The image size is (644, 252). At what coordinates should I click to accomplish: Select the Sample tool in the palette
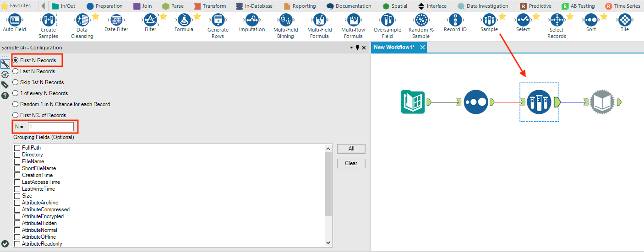[x=489, y=19]
